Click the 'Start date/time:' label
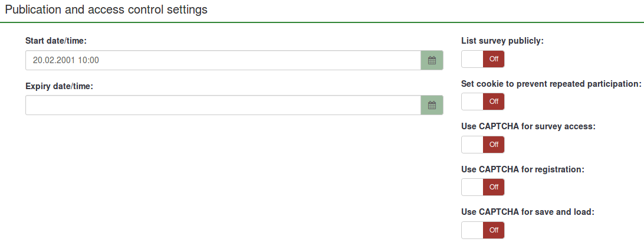644x242 pixels. pyautogui.click(x=57, y=41)
